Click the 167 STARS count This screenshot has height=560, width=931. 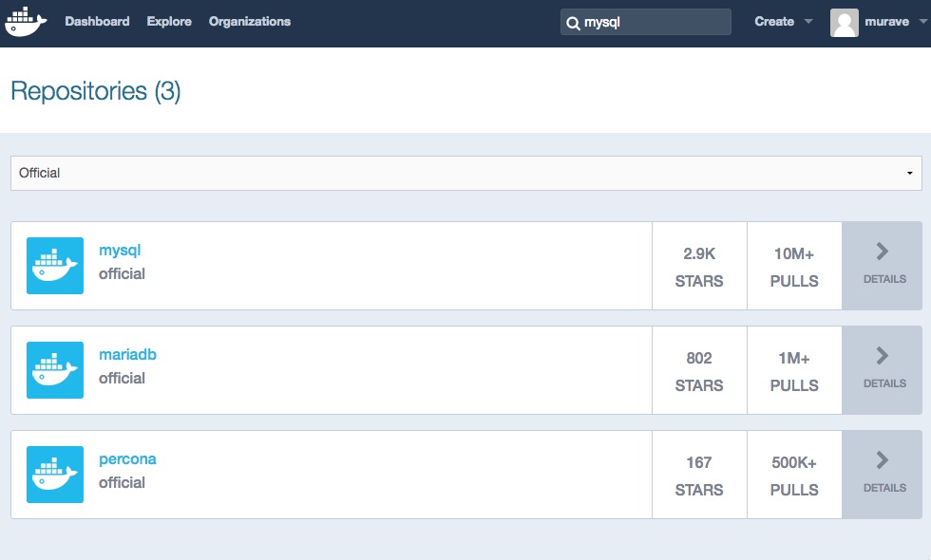pos(699,476)
